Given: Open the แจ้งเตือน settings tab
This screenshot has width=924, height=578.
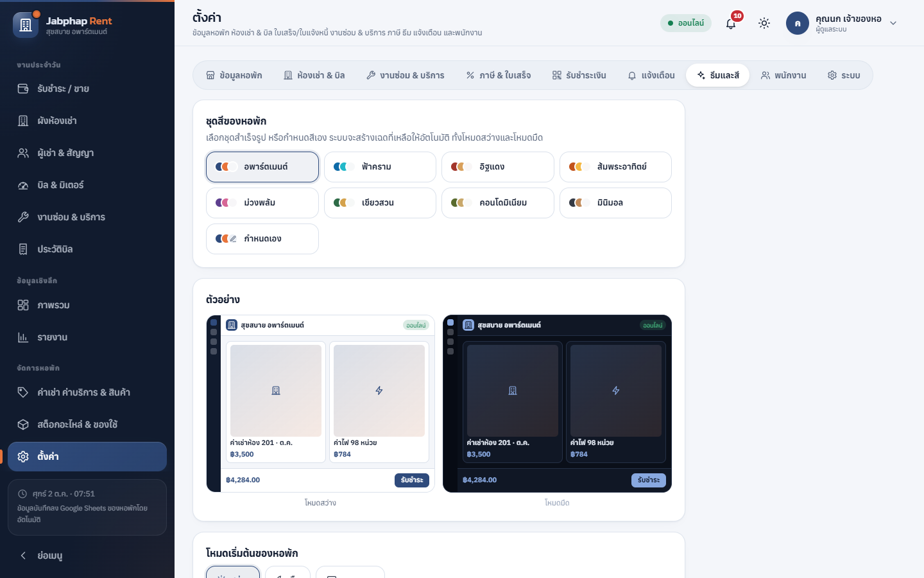Looking at the screenshot, I should 651,75.
